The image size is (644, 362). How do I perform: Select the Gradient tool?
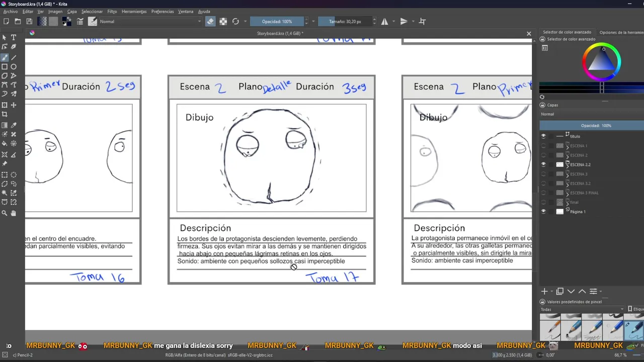(x=5, y=125)
